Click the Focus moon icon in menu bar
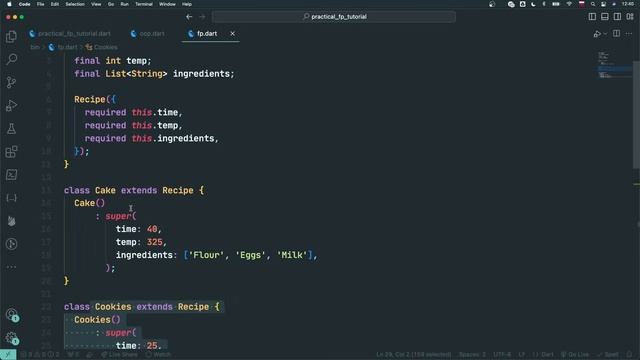This screenshot has height=360, width=640. tap(533, 4)
